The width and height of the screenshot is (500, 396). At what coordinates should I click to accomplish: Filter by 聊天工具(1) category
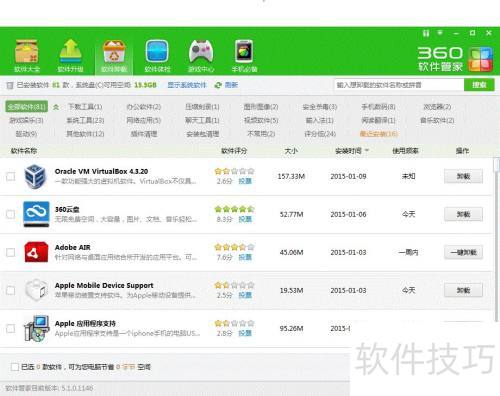coord(202,120)
